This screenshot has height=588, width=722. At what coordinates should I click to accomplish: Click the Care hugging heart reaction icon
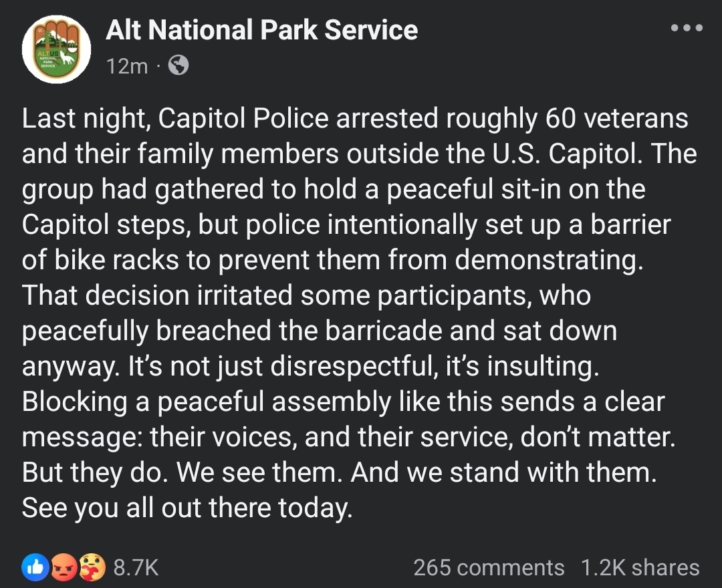92,567
